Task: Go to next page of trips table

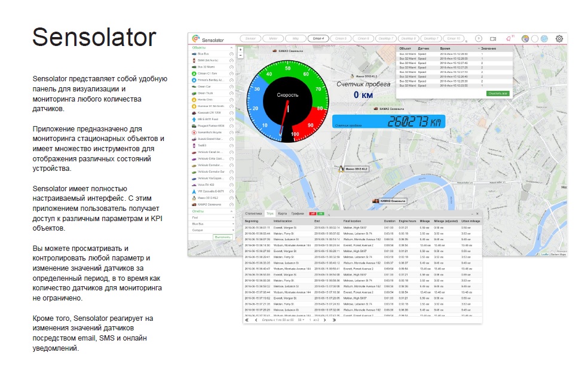Action: (x=324, y=320)
